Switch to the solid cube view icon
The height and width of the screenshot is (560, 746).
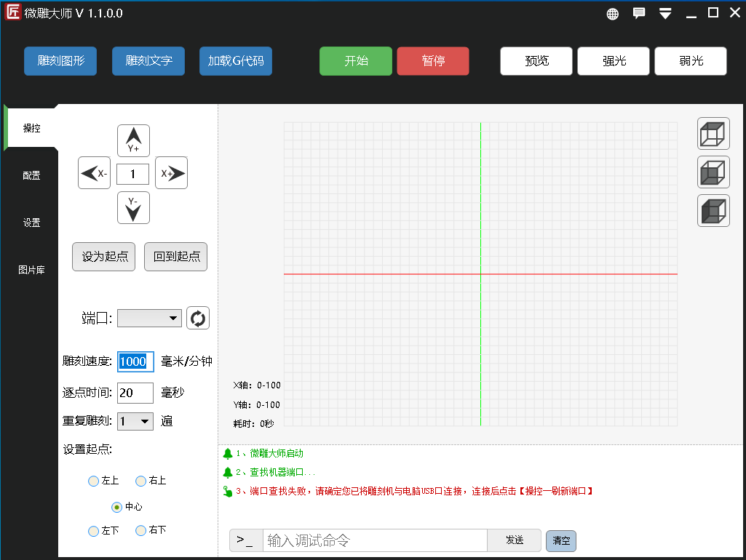click(713, 211)
